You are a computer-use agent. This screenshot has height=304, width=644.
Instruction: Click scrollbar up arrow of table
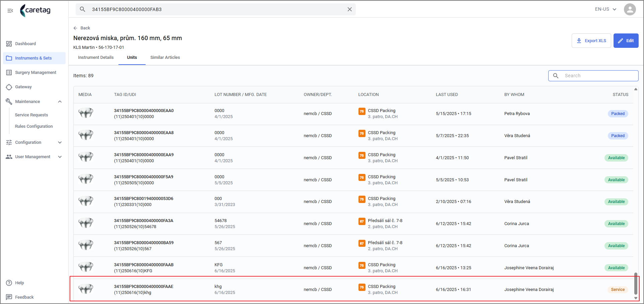636,89
